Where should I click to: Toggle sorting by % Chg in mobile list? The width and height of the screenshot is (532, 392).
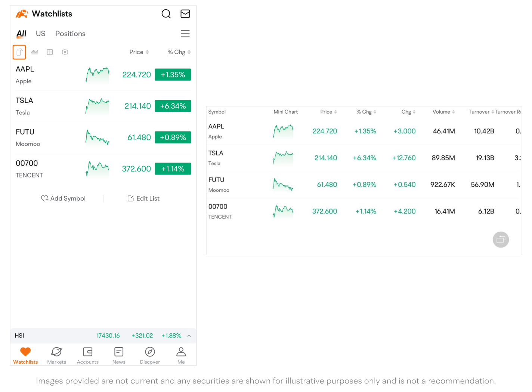click(x=179, y=52)
